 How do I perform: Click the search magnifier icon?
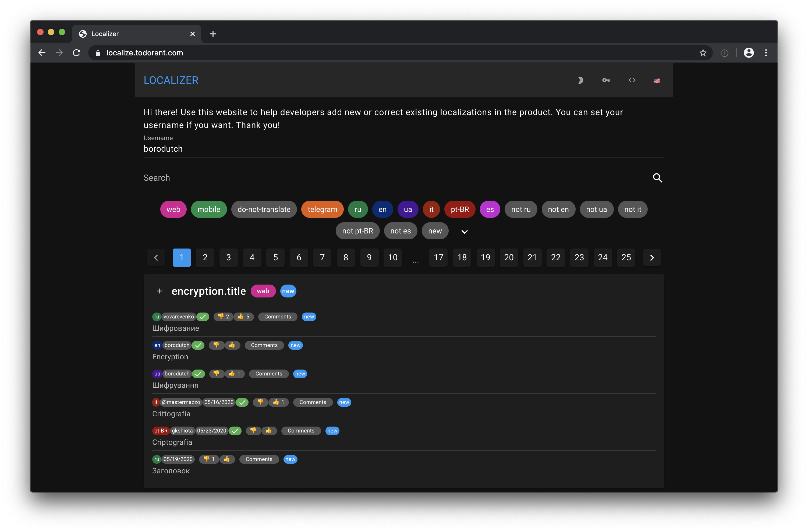tap(657, 178)
